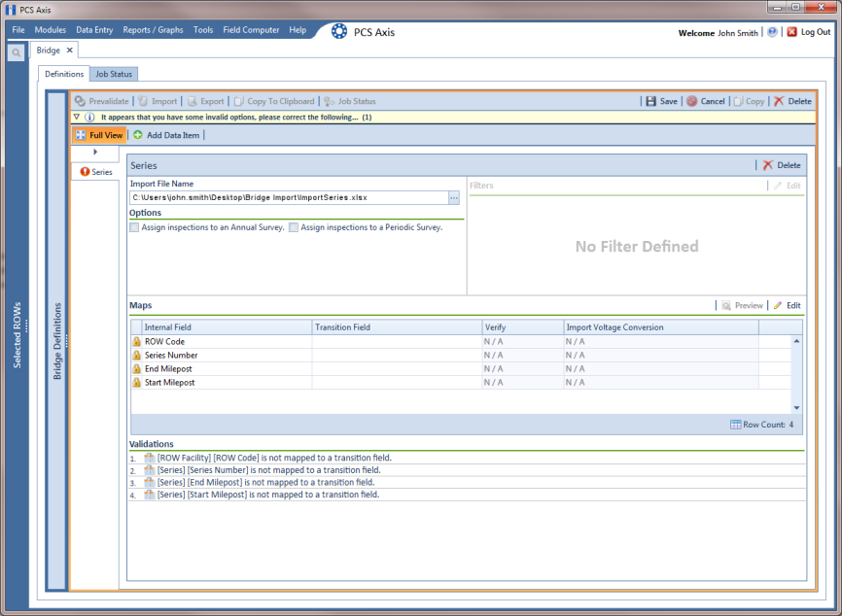The height and width of the screenshot is (616, 842).
Task: Open the Field Computer menu
Action: click(251, 30)
